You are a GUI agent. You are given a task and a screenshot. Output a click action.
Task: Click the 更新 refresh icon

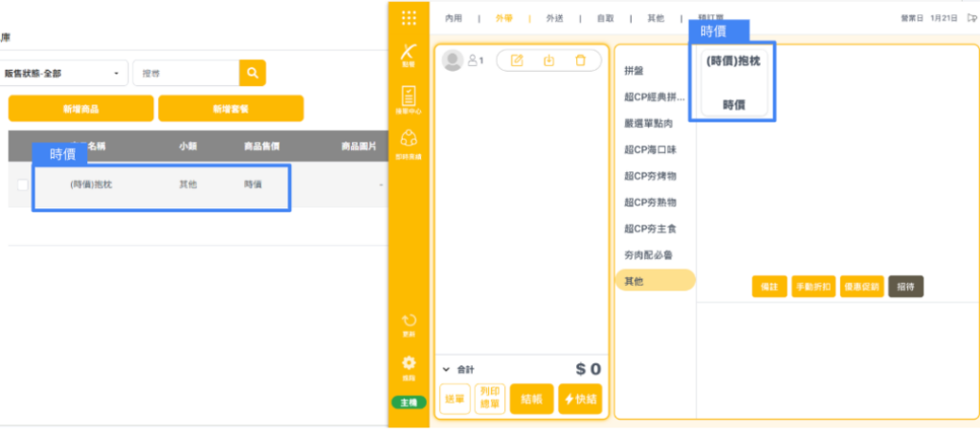409,323
